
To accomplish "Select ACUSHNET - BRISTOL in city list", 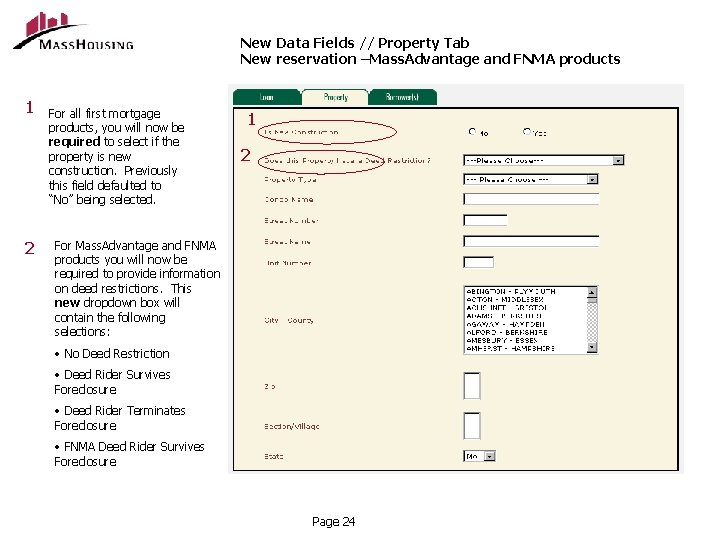I will pos(526,308).
